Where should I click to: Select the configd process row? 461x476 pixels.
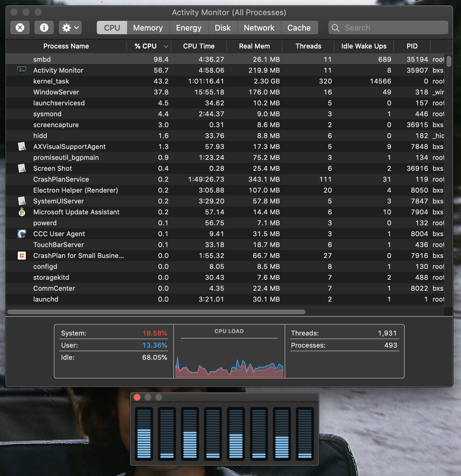click(225, 266)
